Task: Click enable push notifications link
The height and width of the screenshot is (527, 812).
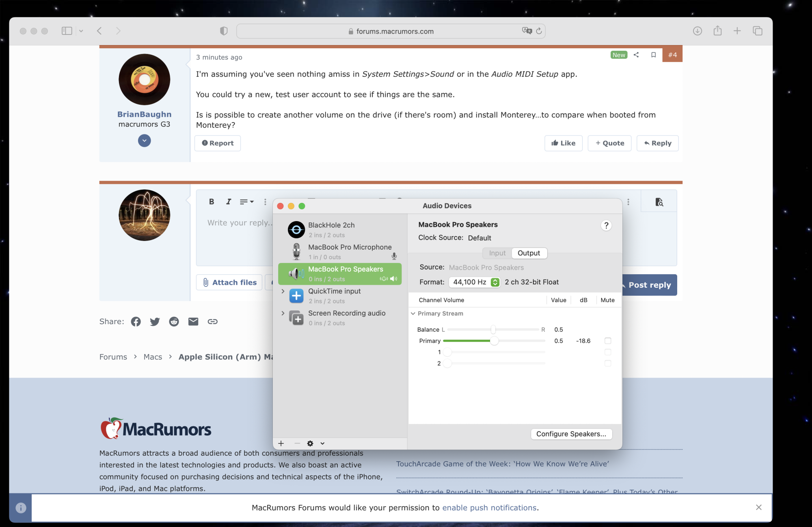Action: coord(489,508)
